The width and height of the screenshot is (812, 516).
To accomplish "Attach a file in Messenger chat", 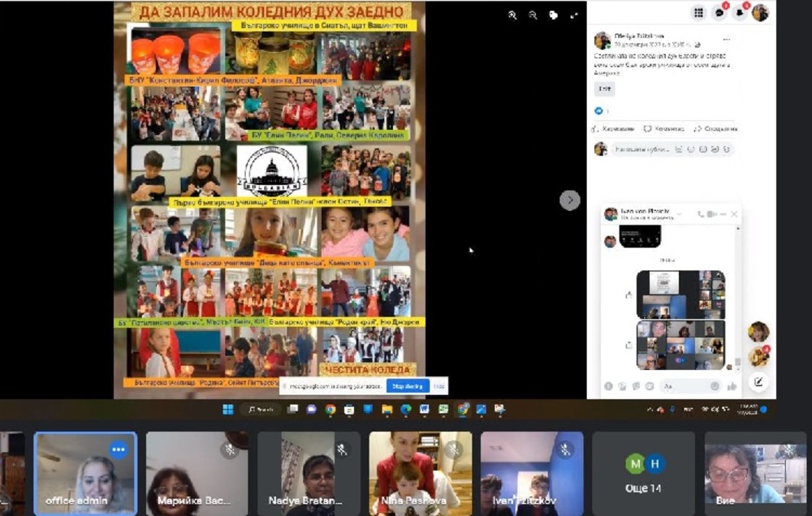I will [x=623, y=386].
